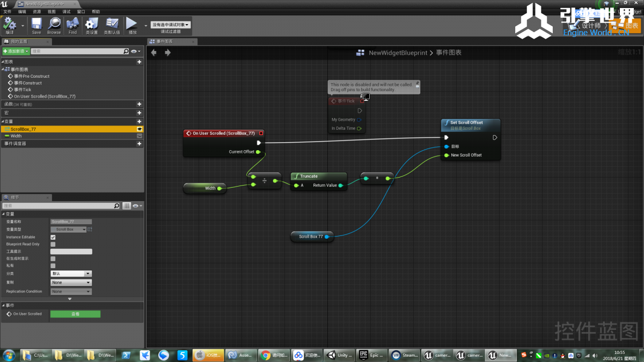
Task: Add a new macro with 宏 plus button
Action: tap(140, 113)
